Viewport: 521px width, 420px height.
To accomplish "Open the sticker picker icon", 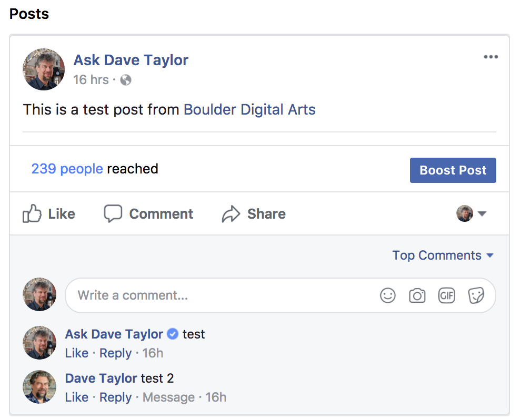I will [x=476, y=295].
